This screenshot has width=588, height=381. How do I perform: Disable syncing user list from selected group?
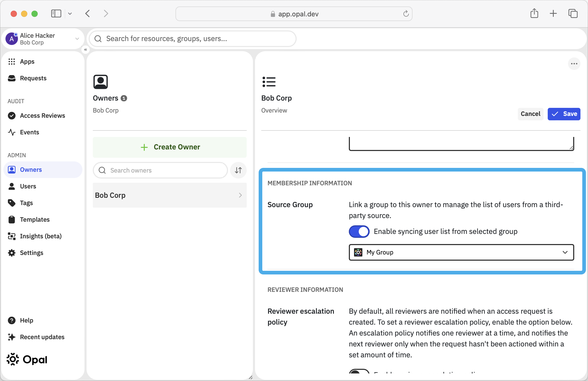click(359, 232)
